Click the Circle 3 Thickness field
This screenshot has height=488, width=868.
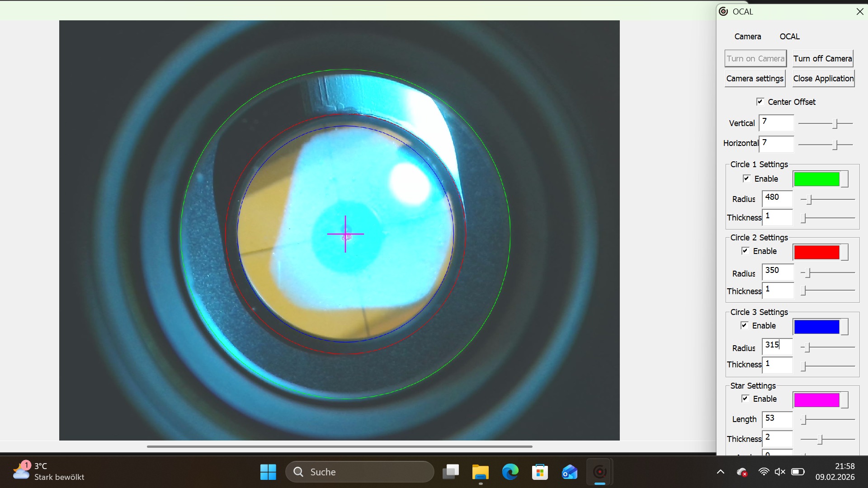coord(778,365)
